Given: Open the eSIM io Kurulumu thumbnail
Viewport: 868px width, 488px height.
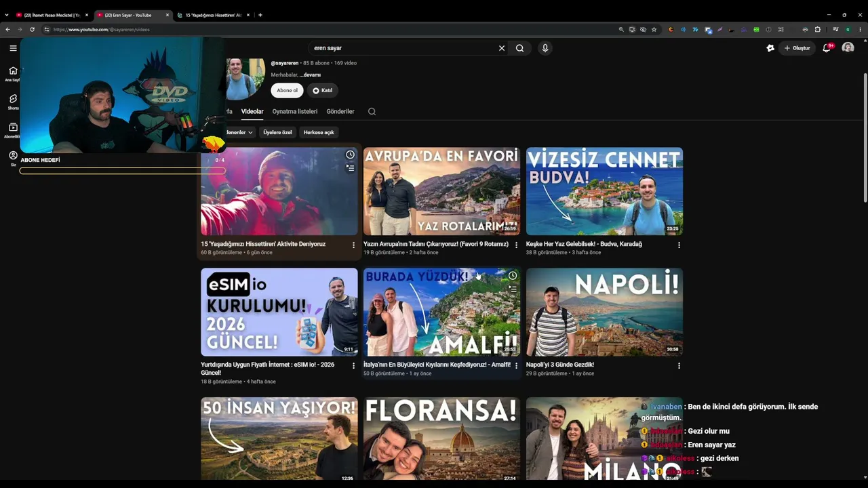Looking at the screenshot, I should pyautogui.click(x=279, y=312).
